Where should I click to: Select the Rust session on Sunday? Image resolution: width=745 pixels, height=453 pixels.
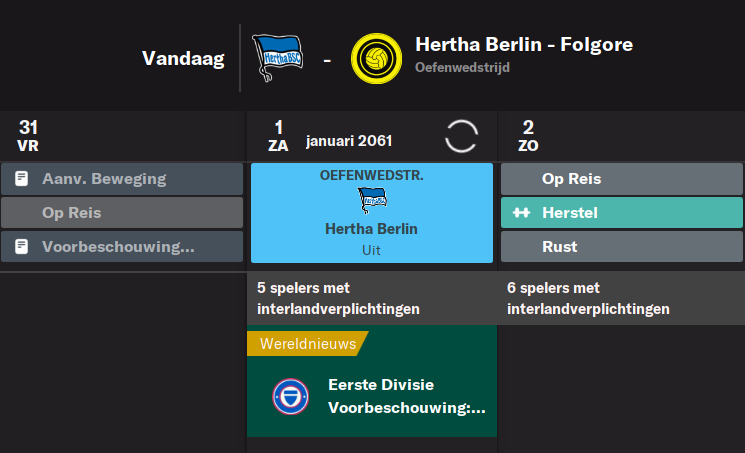(x=621, y=247)
